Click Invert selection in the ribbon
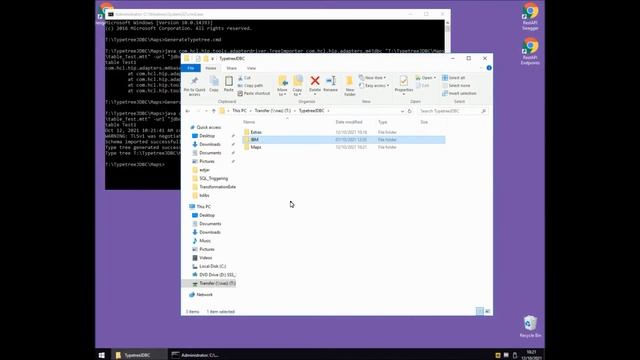Screen dimensions: 640x360 coord(459,93)
